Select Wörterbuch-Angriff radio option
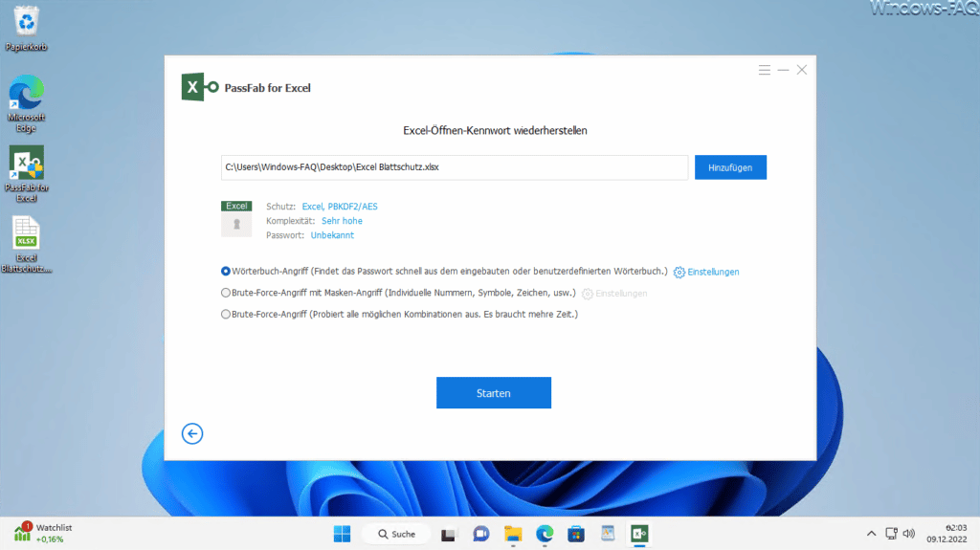Viewport: 980px width, 550px height. point(226,272)
